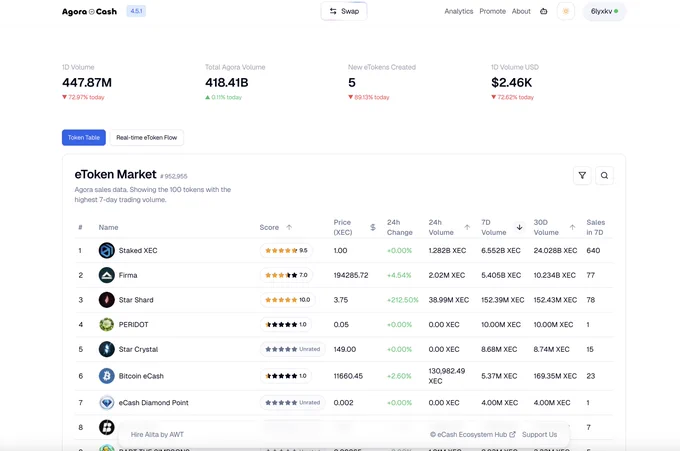
Task: Open eCash Diamond Point Unrated badge
Action: [x=292, y=403]
